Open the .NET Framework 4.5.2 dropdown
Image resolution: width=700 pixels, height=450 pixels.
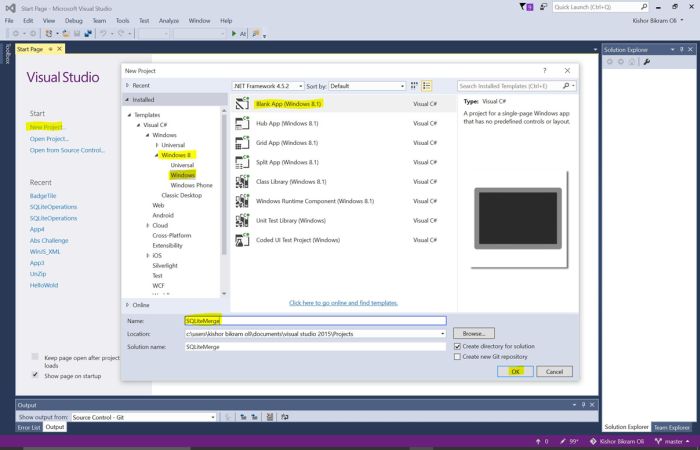tap(268, 86)
